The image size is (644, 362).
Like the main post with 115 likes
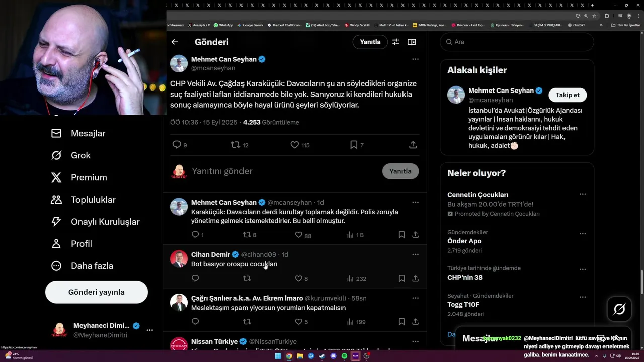coord(295,145)
